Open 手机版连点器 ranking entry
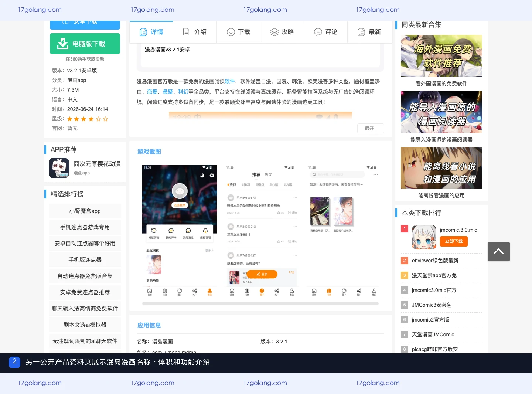Screen dimensions: 532x394 (x=85, y=260)
